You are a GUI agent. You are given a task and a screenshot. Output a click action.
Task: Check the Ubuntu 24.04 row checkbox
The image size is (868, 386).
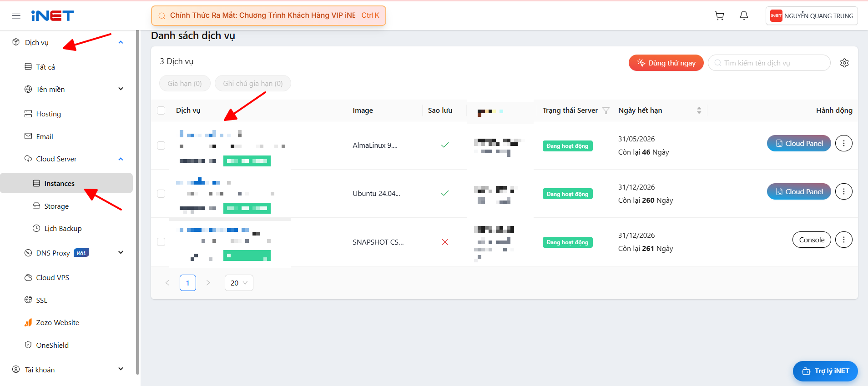(x=161, y=194)
